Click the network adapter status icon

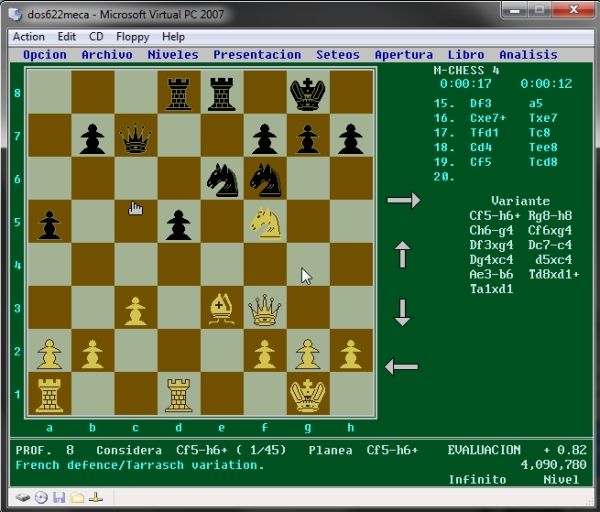(95, 497)
